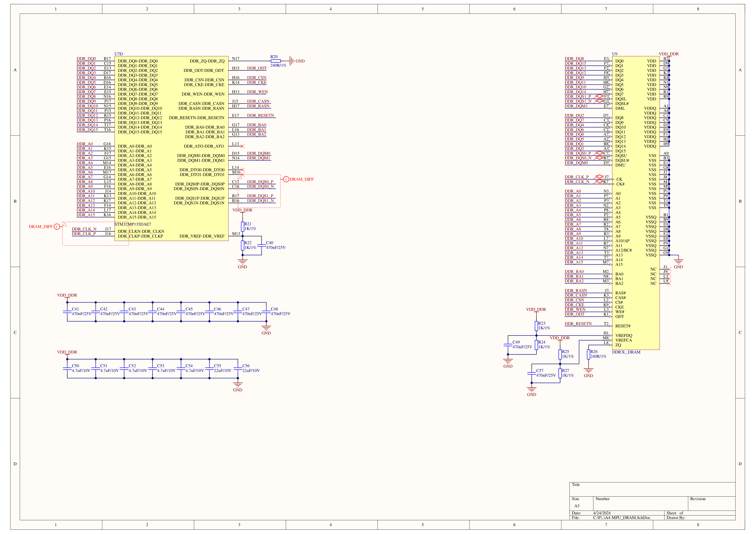The width and height of the screenshot is (756, 534).
Task: Click the file path A4-MPU_DRAM.SchDoc
Action: [x=622, y=518]
